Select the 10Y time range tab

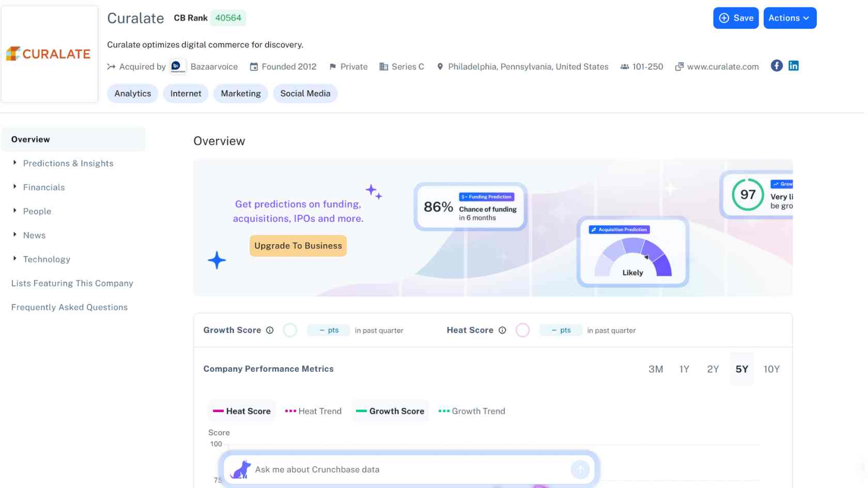point(771,369)
